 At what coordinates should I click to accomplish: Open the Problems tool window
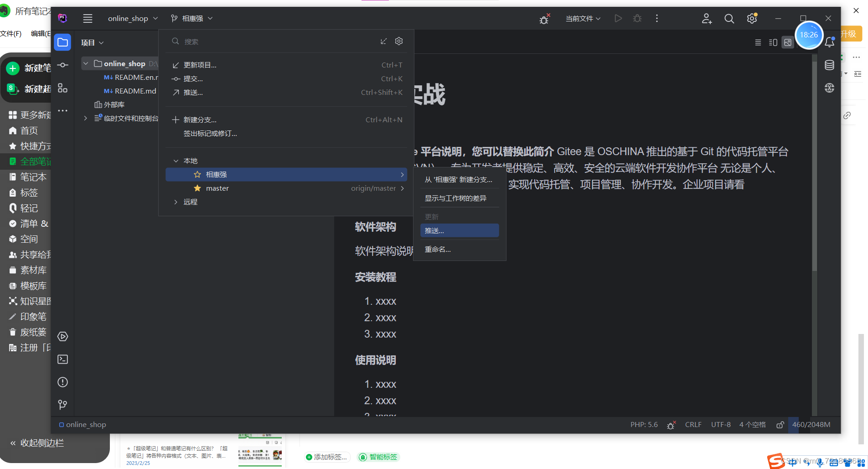click(x=62, y=382)
